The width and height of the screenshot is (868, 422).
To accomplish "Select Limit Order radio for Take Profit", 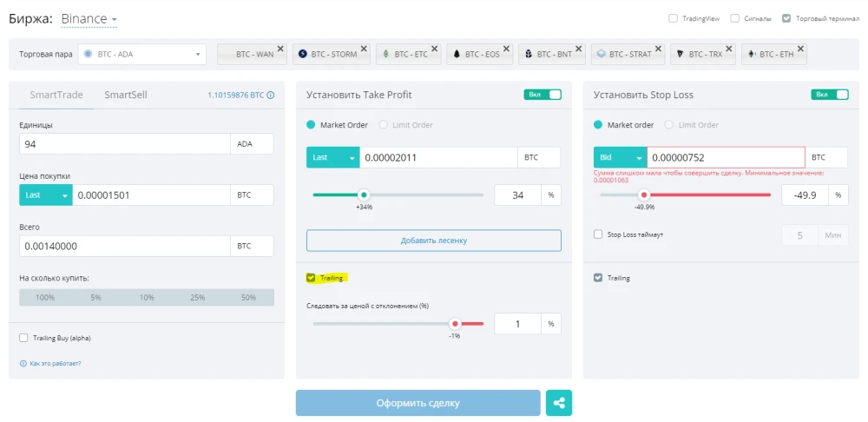I will point(383,125).
